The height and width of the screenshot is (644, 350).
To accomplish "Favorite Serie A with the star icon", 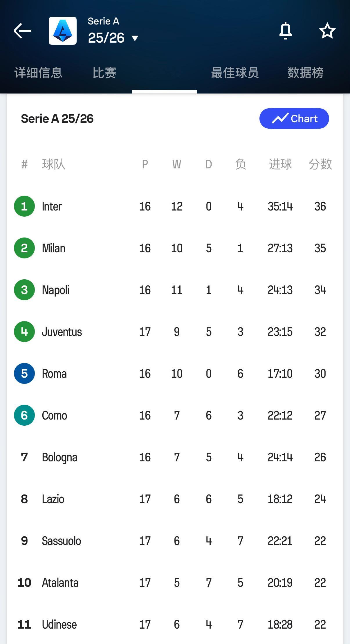I will pyautogui.click(x=327, y=31).
